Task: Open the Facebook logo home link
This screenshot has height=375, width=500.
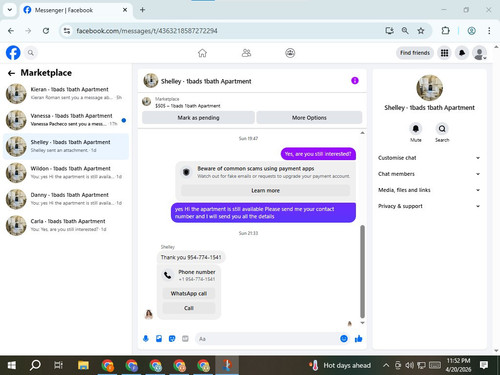Action: (13, 53)
